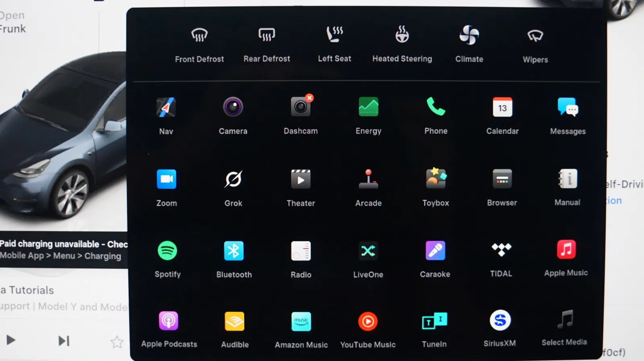This screenshot has width=644, height=361.
Task: Enable Left Seat heater
Action: coord(334,35)
